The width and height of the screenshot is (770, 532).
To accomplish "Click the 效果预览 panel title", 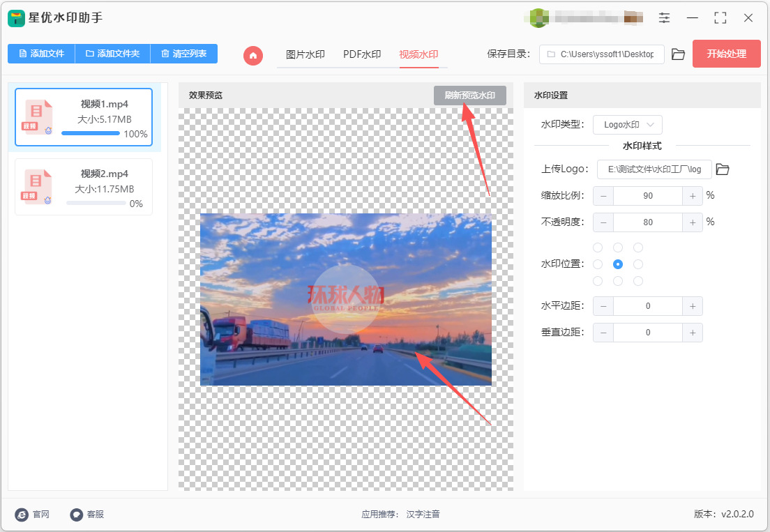I will point(206,96).
